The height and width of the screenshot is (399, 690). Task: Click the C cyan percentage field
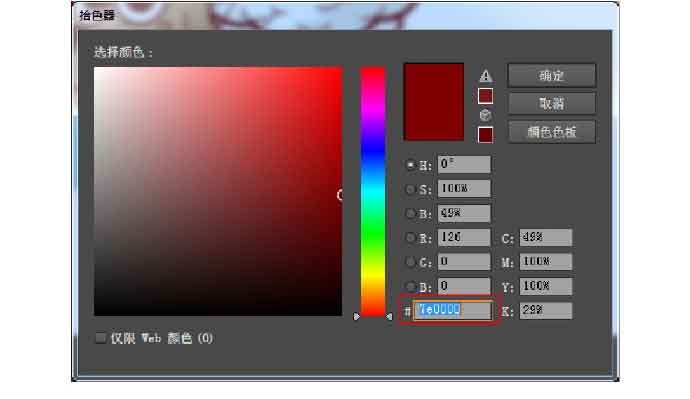(546, 238)
